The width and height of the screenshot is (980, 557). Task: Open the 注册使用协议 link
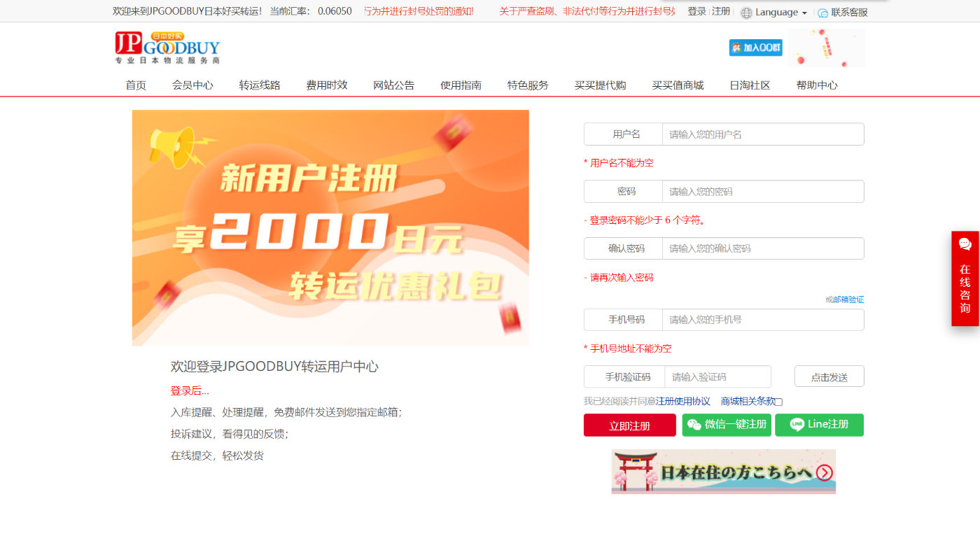[683, 402]
